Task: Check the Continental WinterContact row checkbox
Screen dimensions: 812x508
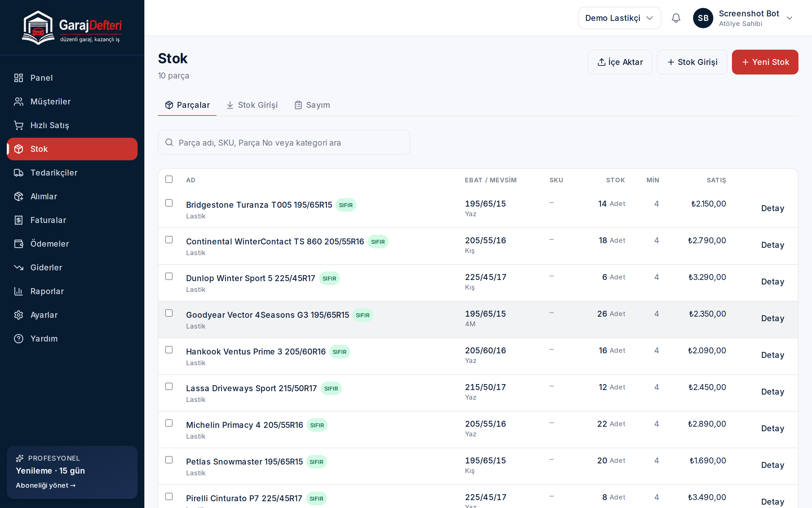Action: pos(169,240)
